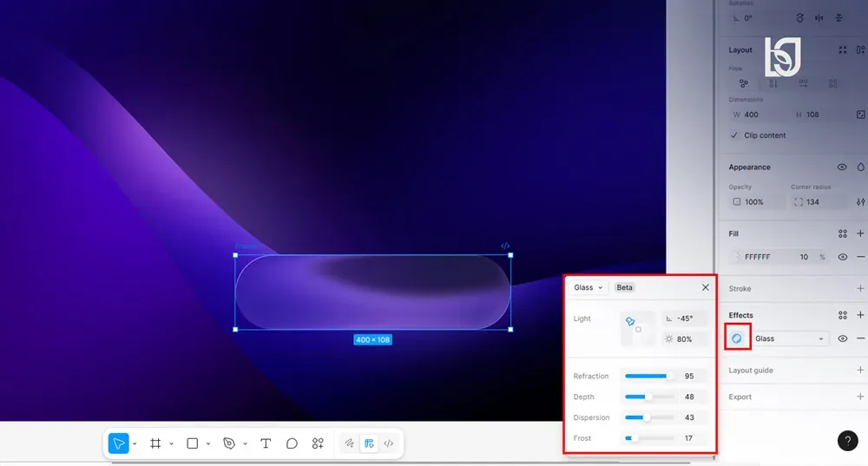
Task: Switch to Draw mode in the toolbar
Action: 349,443
